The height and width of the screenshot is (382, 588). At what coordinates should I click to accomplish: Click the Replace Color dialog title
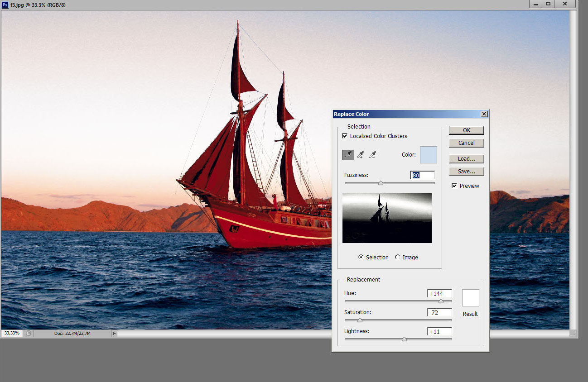tap(352, 114)
